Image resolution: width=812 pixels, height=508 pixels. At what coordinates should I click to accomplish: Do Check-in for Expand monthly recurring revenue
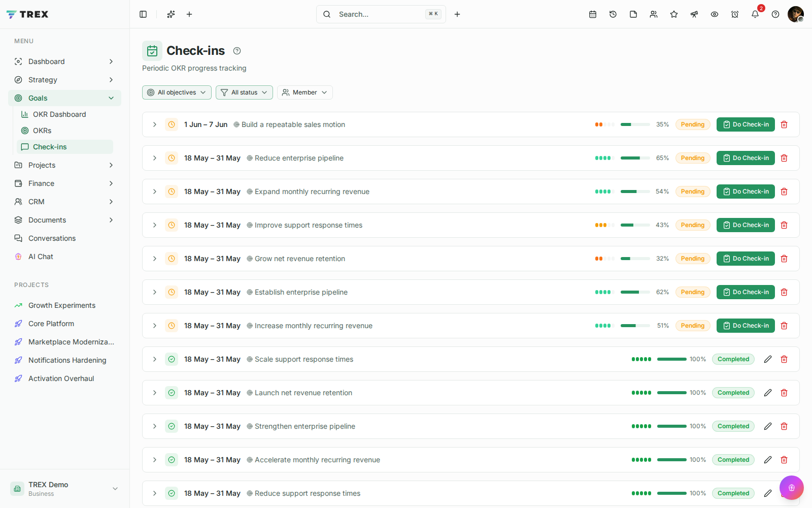click(746, 192)
